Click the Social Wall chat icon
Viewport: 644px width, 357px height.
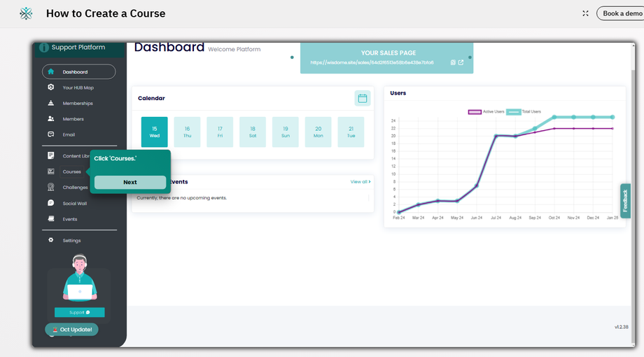(x=51, y=203)
